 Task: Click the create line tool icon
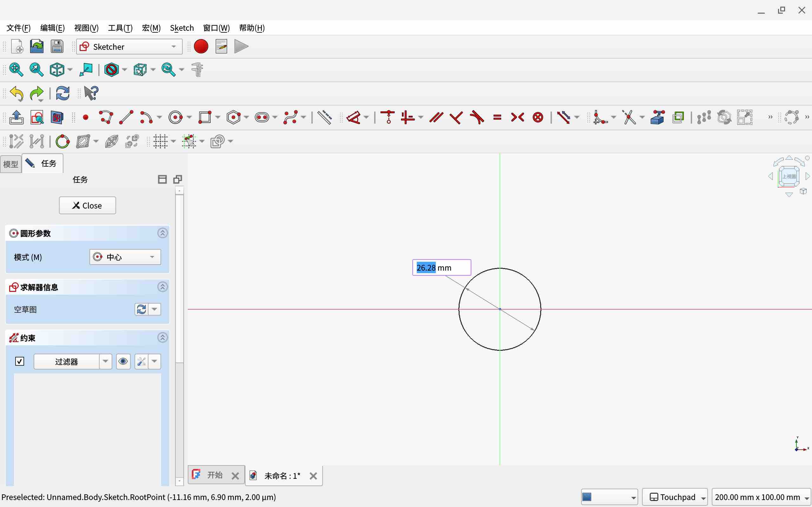pos(127,117)
